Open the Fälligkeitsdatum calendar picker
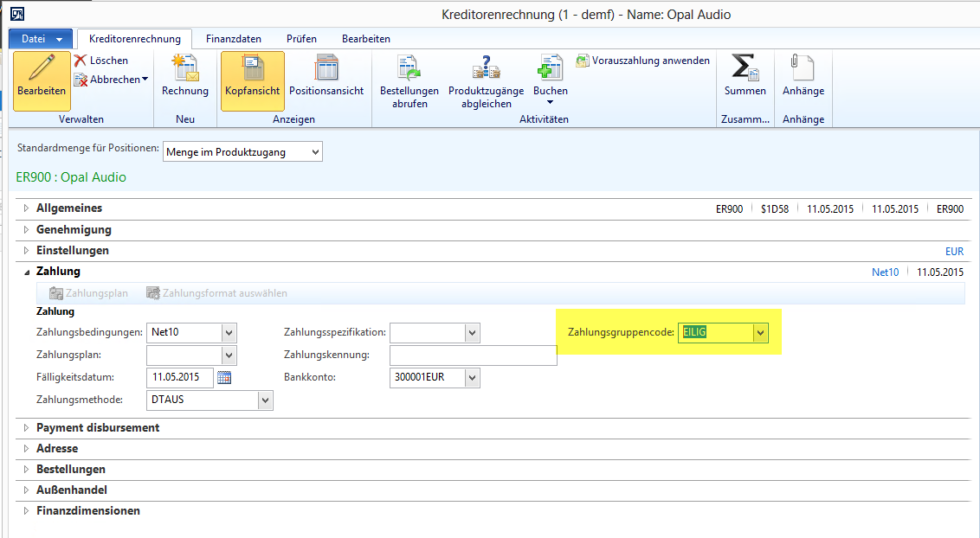Screen dimensions: 980x538 pyautogui.click(x=224, y=377)
